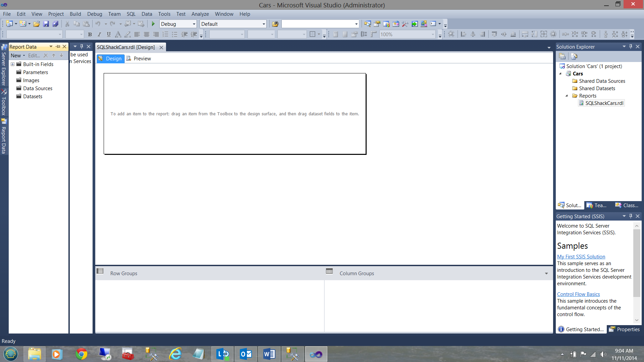Open the 100% zoom level dropdown
644x362 pixels.
pyautogui.click(x=433, y=35)
